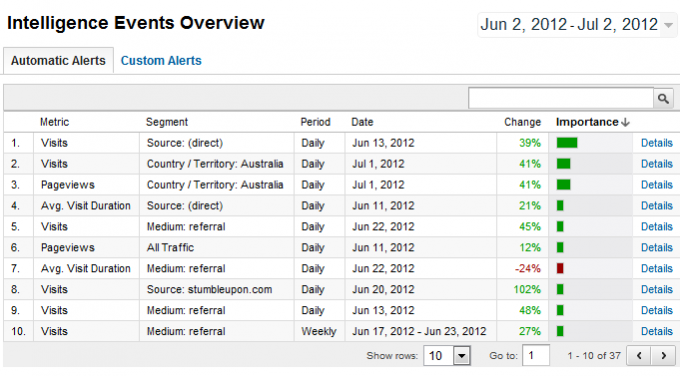Click the 'All Traffic' segment cell
680x376 pixels.
170,248
